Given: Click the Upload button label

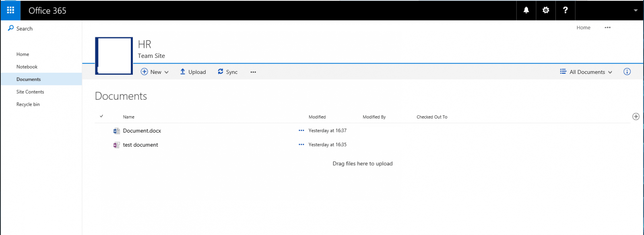Looking at the screenshot, I should pos(197,72).
